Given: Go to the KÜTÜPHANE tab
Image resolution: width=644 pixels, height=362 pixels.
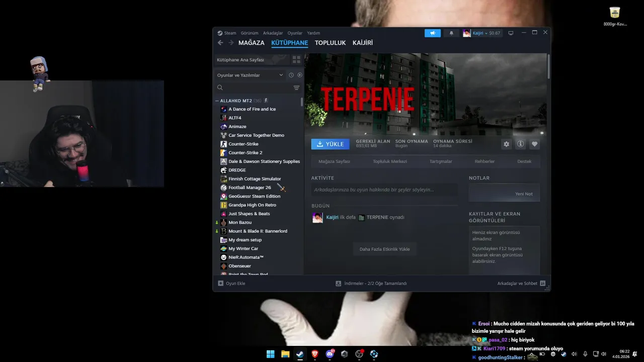Looking at the screenshot, I should click(290, 43).
